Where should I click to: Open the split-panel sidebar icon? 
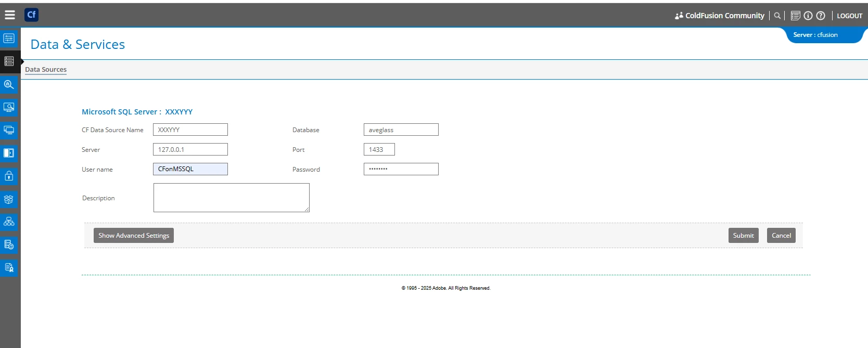9,153
